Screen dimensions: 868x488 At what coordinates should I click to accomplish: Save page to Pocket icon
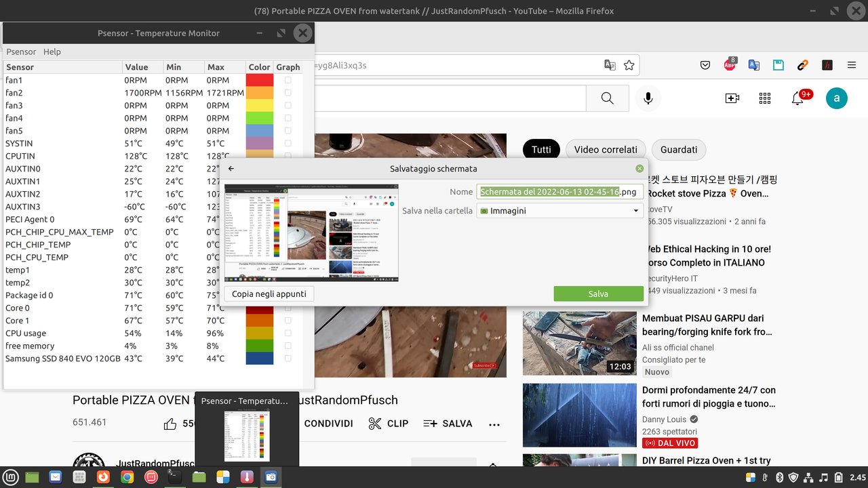pos(705,65)
